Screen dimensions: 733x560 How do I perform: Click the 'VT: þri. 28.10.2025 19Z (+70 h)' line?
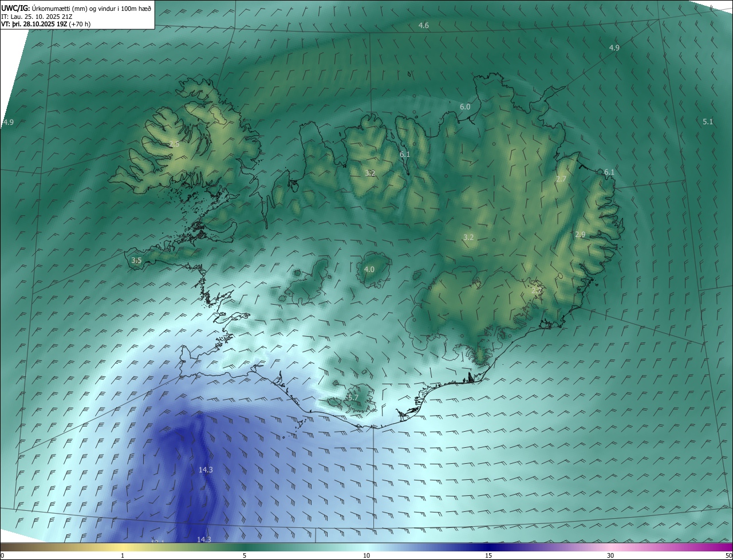click(x=46, y=24)
